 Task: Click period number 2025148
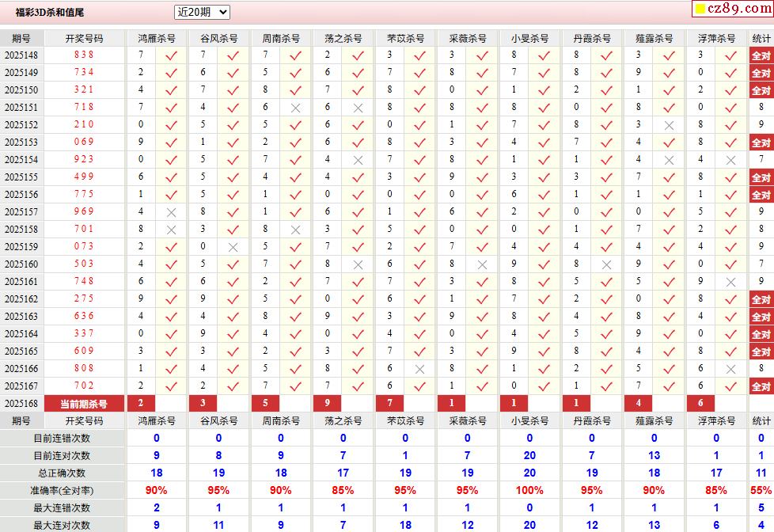21,55
